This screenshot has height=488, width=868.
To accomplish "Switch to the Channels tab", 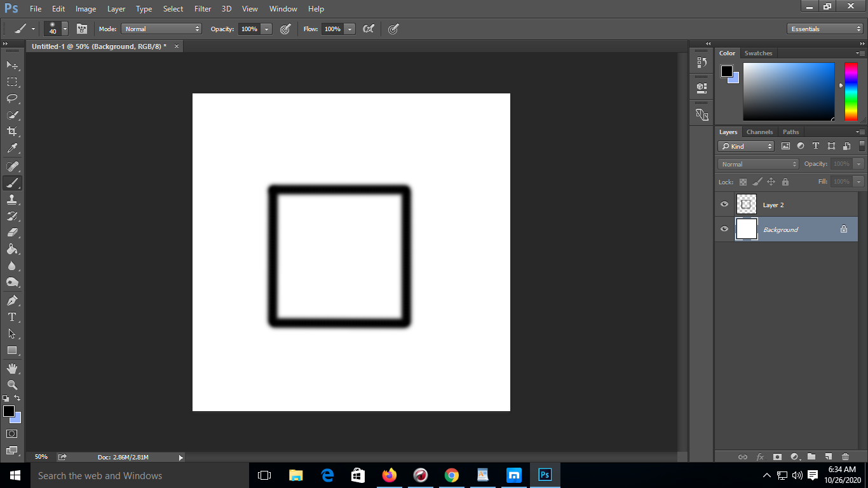I will point(759,132).
